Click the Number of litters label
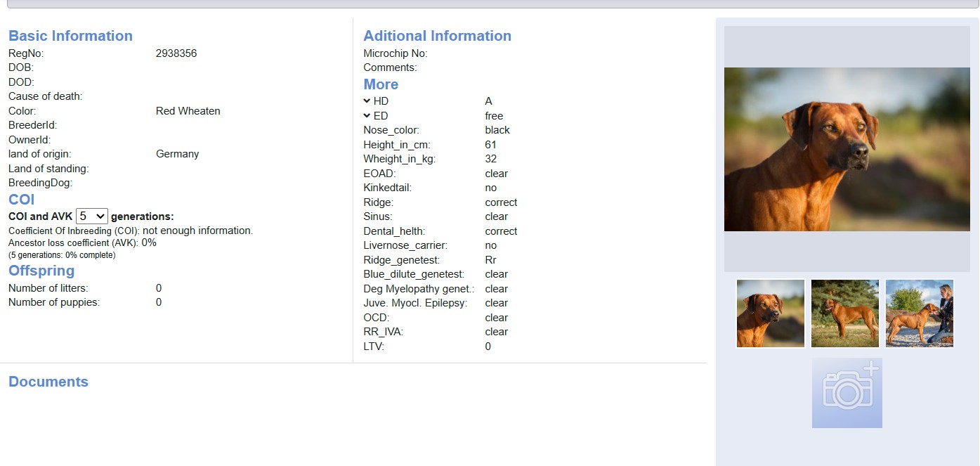 [x=48, y=288]
